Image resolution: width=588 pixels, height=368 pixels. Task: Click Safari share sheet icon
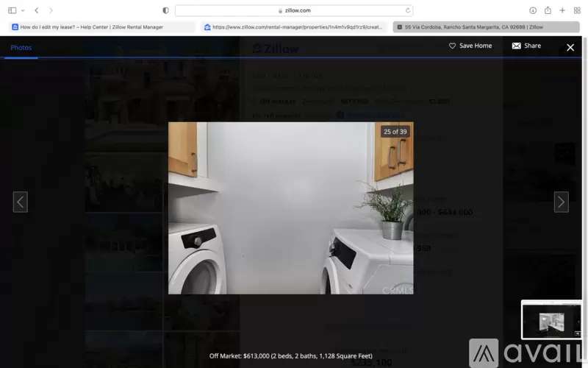[x=548, y=10]
